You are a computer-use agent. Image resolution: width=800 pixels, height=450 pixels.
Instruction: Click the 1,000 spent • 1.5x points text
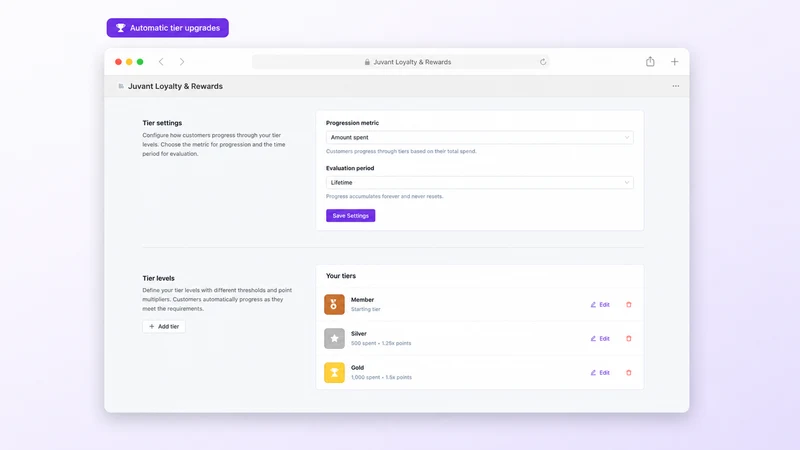pos(381,378)
